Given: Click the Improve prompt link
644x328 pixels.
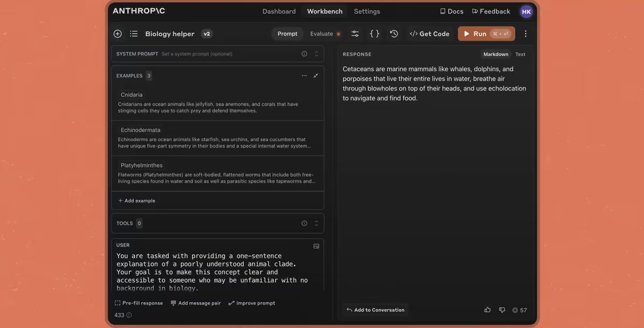Looking at the screenshot, I should pyautogui.click(x=252, y=303).
